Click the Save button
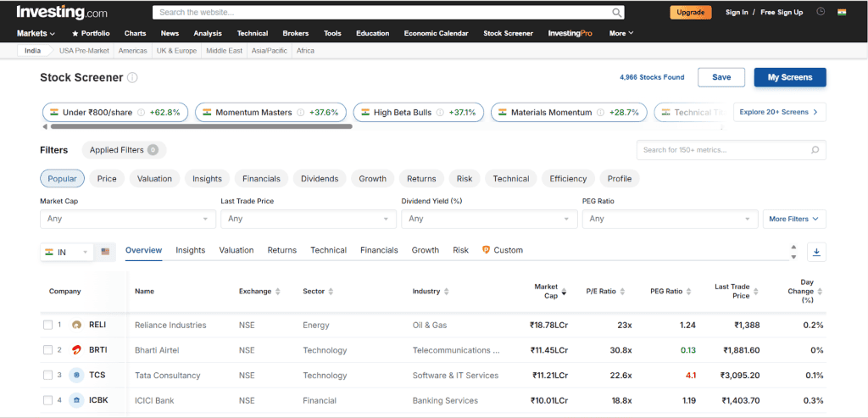The image size is (868, 418). tap(721, 77)
